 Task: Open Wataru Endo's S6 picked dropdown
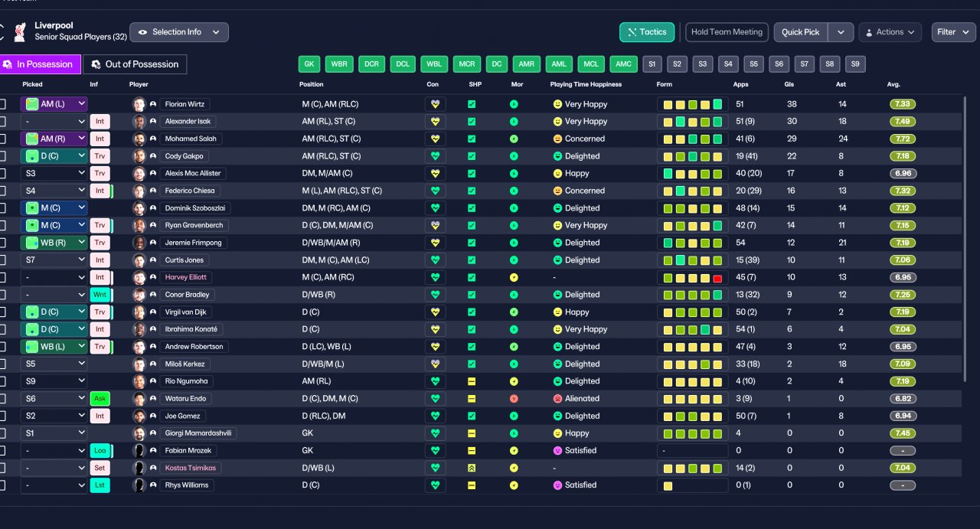(x=54, y=399)
